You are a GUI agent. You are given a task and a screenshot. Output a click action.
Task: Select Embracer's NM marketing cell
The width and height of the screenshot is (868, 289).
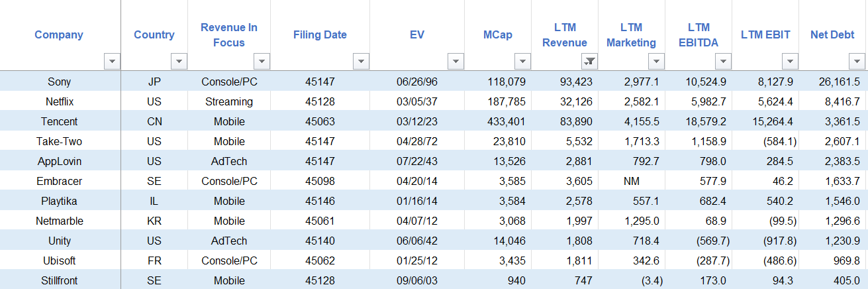(632, 181)
